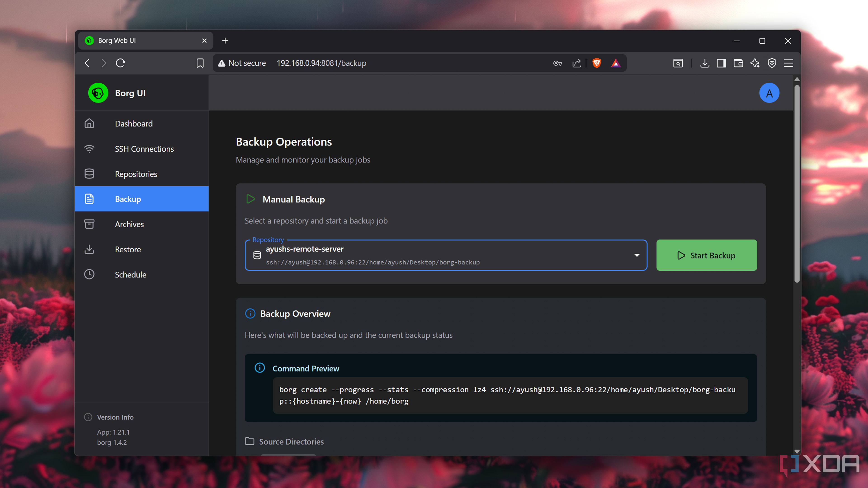868x488 pixels.
Task: Go to Restore page
Action: point(142,249)
